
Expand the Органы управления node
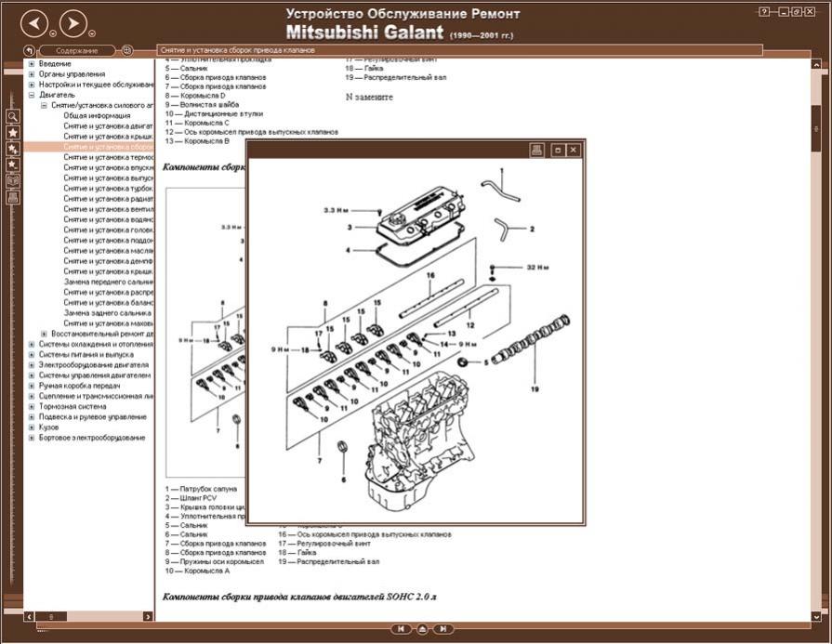[x=32, y=74]
